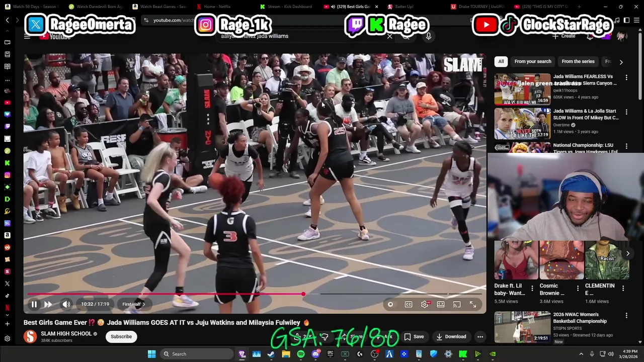This screenshot has height=362, width=644.
Task: Open Twitch in browser sidebar
Action: tap(7, 127)
